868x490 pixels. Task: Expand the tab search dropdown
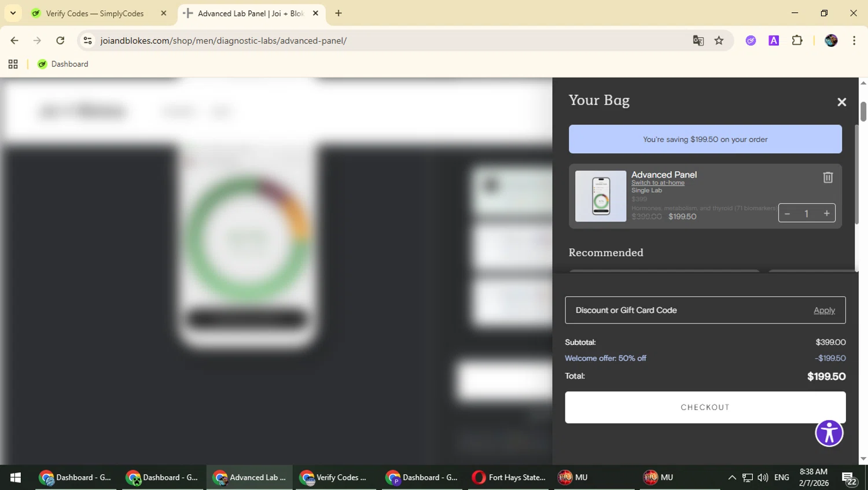[x=13, y=13]
